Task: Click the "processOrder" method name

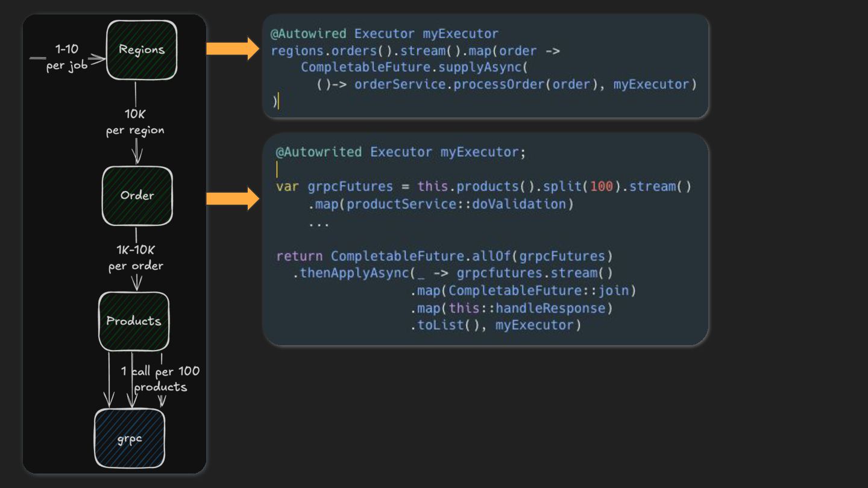Action: [x=499, y=84]
